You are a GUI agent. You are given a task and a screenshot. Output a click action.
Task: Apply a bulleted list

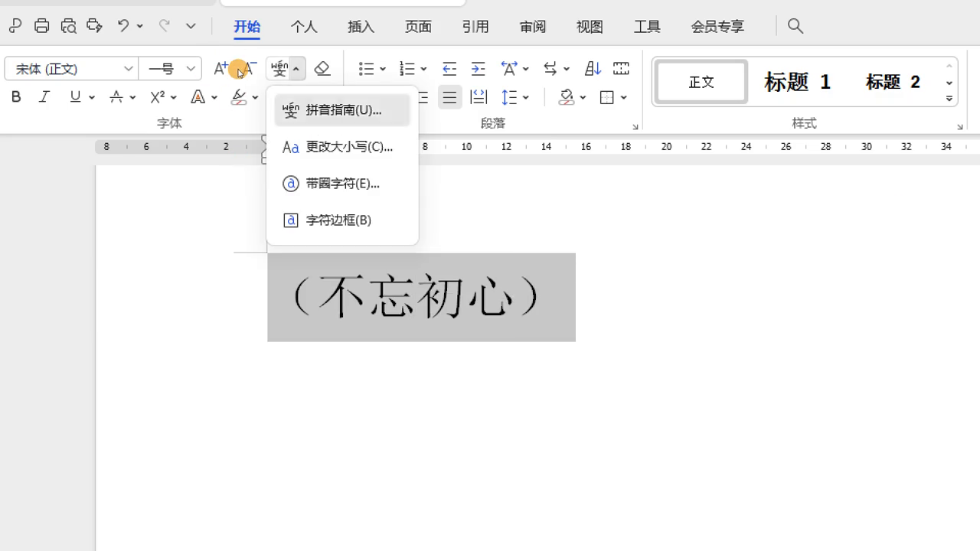pyautogui.click(x=367, y=69)
